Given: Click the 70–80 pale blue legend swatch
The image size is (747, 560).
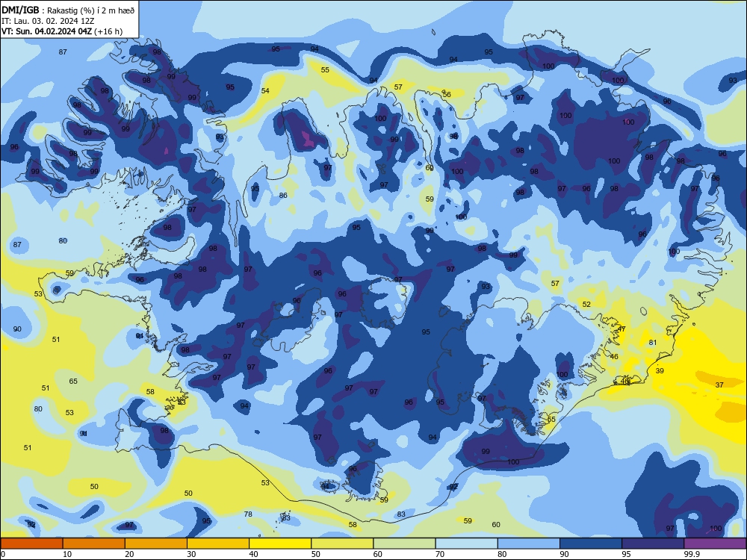Looking at the screenshot, I should tap(466, 544).
